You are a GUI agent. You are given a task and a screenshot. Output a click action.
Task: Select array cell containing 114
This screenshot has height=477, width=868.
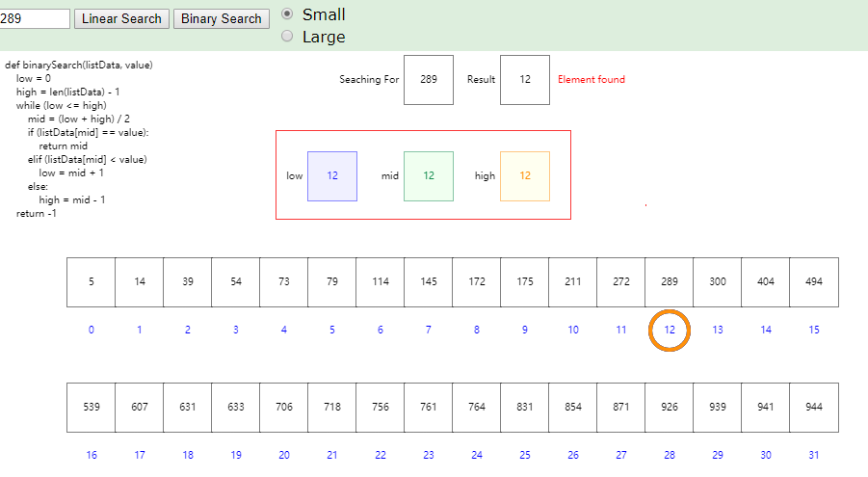click(x=381, y=282)
